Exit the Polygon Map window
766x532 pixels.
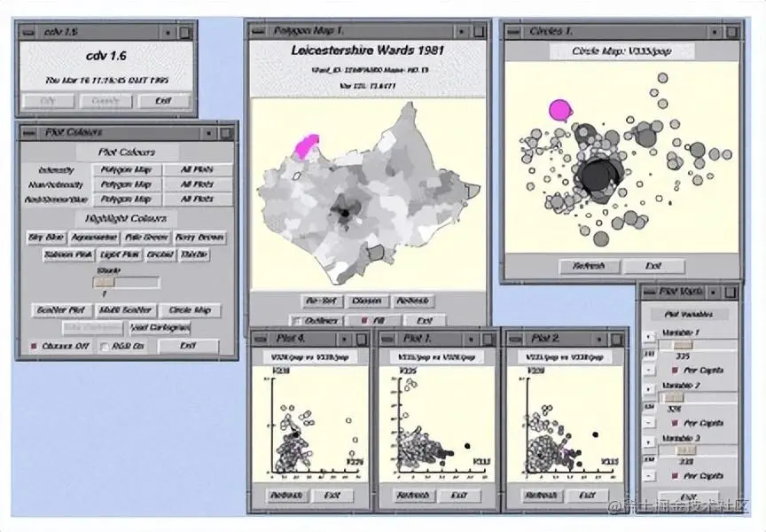(x=424, y=320)
